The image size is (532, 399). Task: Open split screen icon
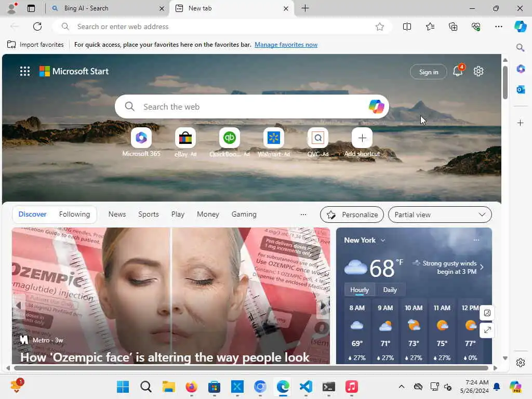coord(407,26)
